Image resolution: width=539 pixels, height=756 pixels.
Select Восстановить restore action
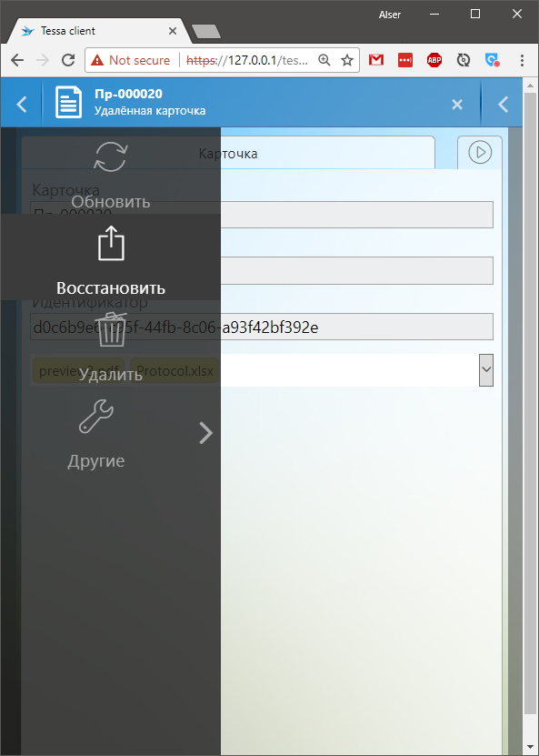pos(110,257)
